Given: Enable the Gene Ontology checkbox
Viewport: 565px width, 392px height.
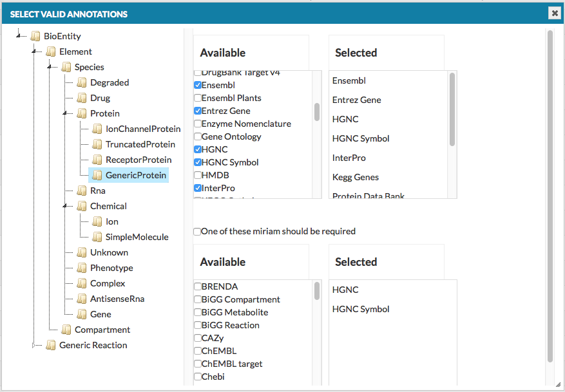Looking at the screenshot, I should coord(198,136).
